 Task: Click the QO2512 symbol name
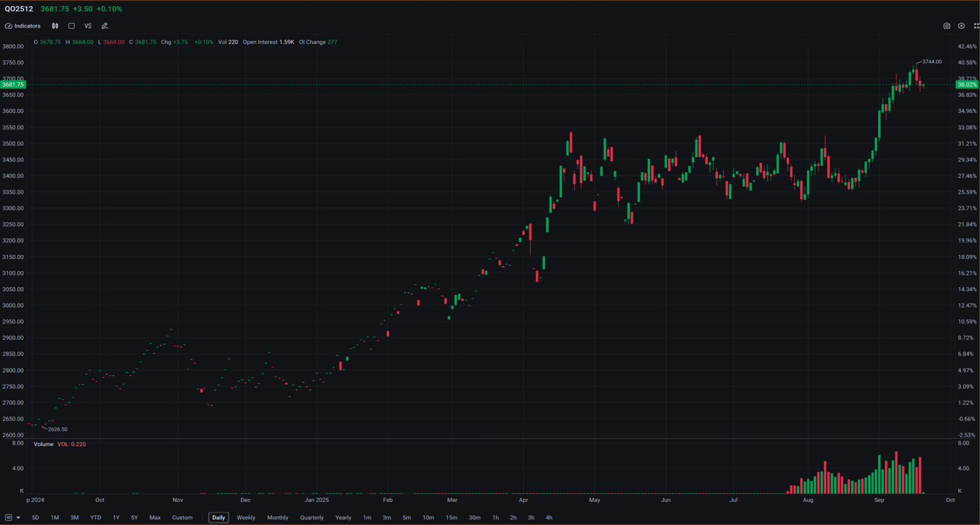(19, 9)
